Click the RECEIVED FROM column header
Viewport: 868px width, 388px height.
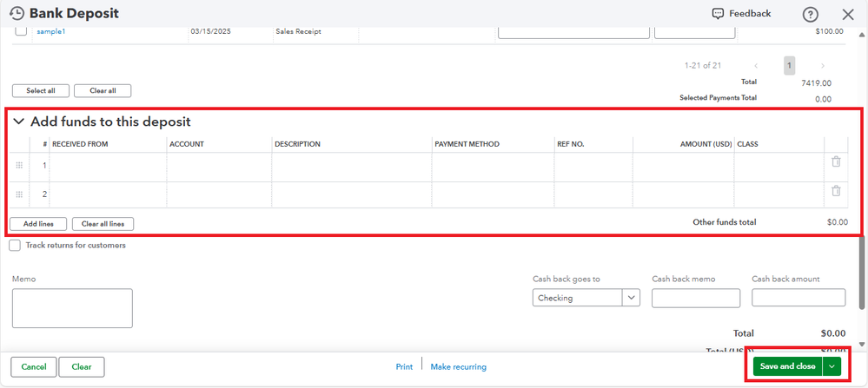coord(80,144)
